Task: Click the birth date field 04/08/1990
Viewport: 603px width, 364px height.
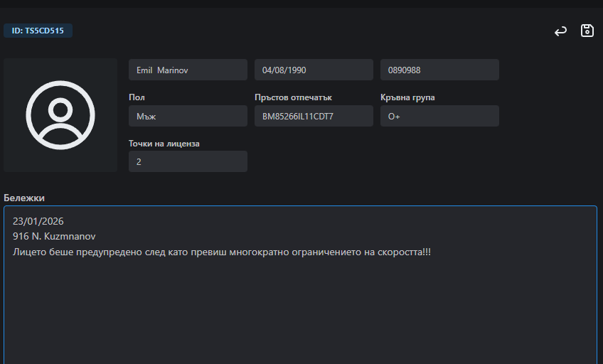Action: pos(314,70)
